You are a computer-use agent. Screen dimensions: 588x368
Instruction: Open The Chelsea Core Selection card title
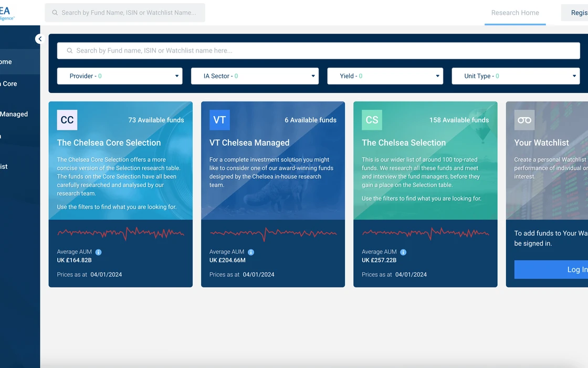point(109,142)
